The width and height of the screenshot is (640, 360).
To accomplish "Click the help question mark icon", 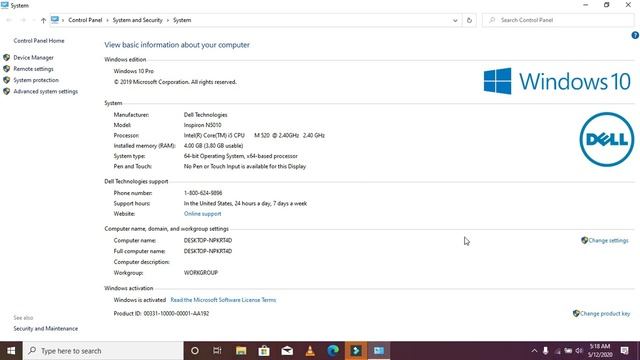I will (635, 36).
